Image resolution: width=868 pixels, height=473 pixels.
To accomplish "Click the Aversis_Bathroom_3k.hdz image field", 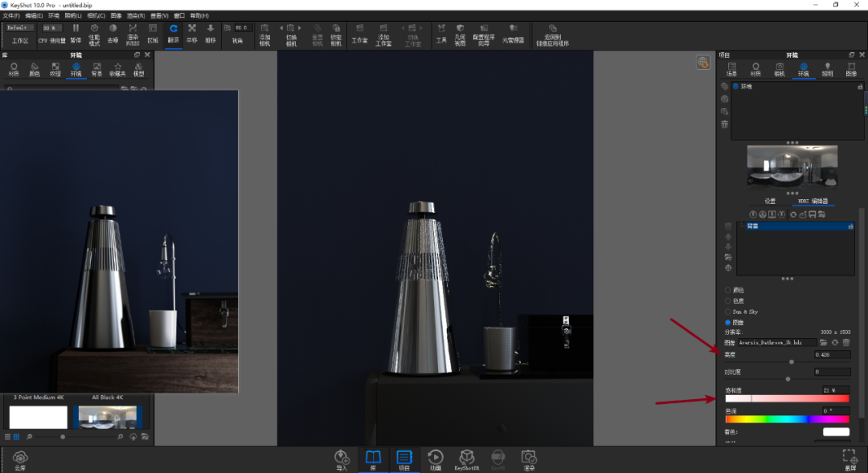I will tap(776, 343).
